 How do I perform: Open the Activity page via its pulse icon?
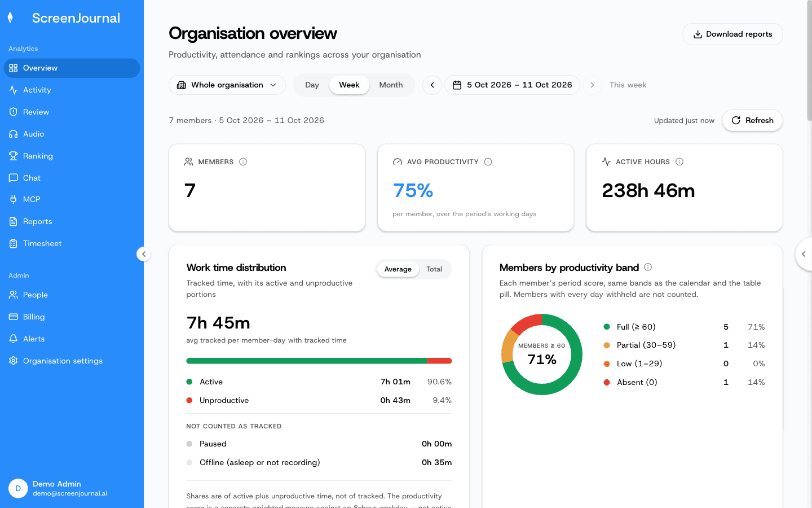tap(14, 90)
